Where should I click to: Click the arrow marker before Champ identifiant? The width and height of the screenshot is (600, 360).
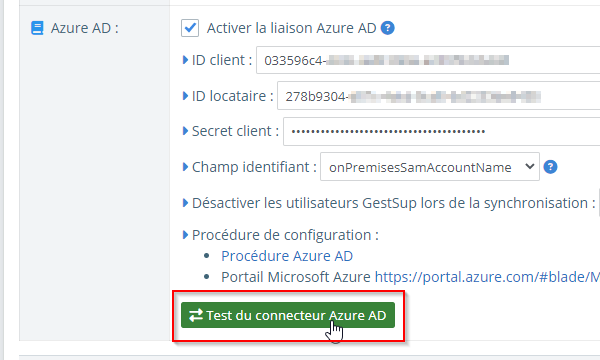click(185, 167)
